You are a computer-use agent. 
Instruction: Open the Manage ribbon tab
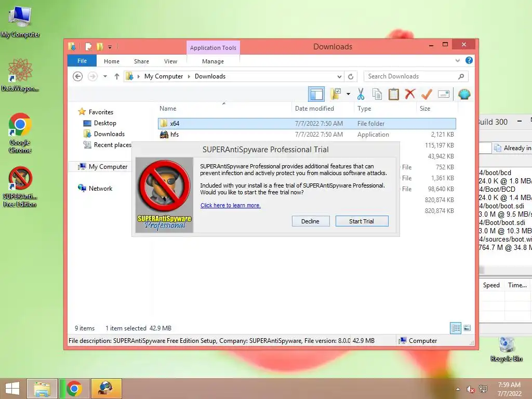(x=213, y=61)
